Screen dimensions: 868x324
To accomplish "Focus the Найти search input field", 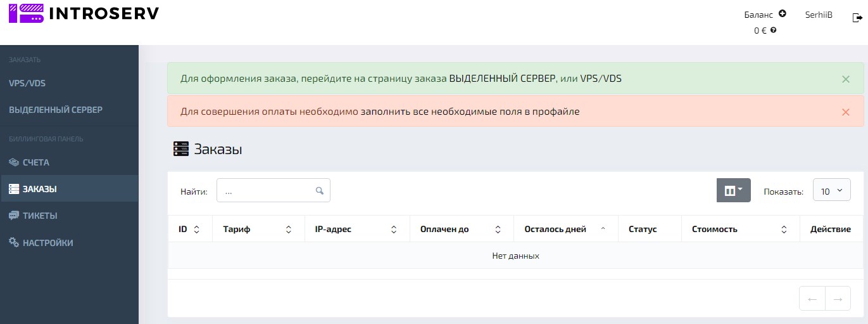I will pos(267,191).
